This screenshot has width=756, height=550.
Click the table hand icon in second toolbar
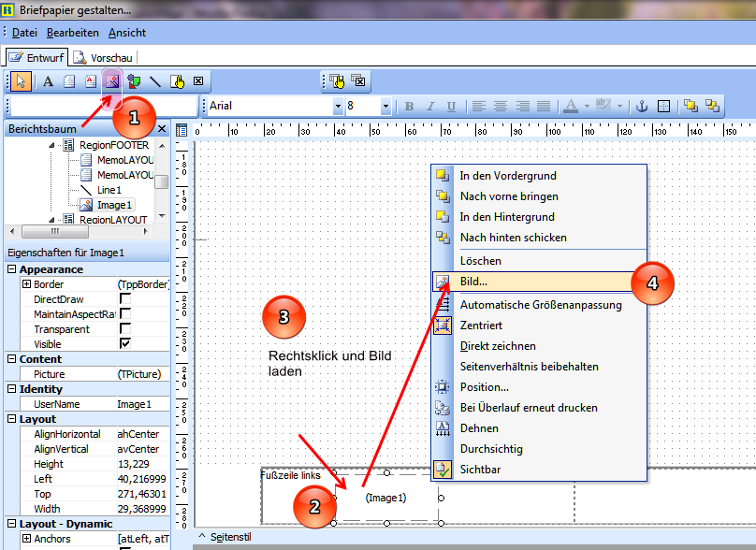(337, 81)
